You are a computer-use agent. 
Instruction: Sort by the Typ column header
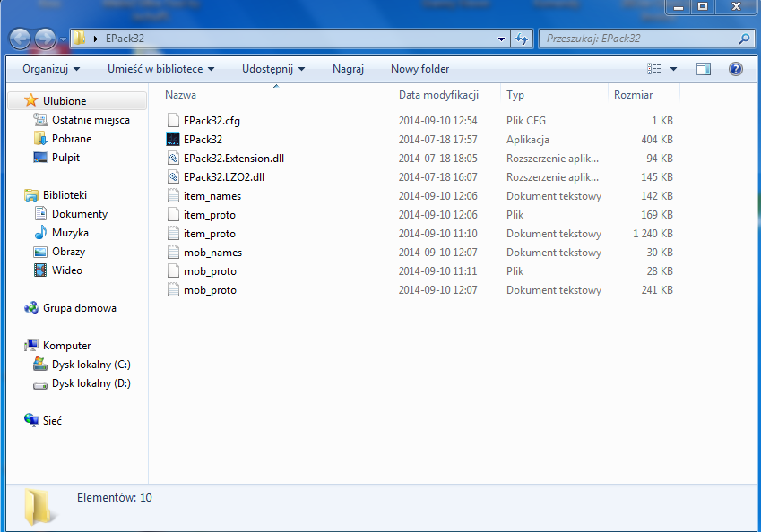click(x=515, y=95)
